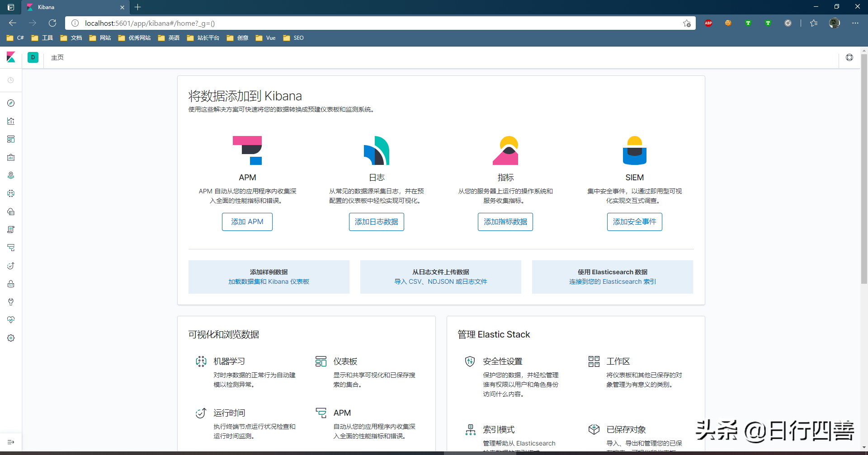The width and height of the screenshot is (868, 455).
Task: Open Discover from the compass sidebar icon
Action: (x=11, y=103)
